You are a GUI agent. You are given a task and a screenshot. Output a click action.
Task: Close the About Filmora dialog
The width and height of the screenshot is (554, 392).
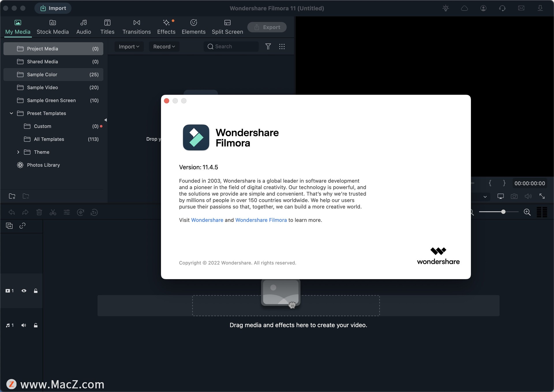(166, 101)
